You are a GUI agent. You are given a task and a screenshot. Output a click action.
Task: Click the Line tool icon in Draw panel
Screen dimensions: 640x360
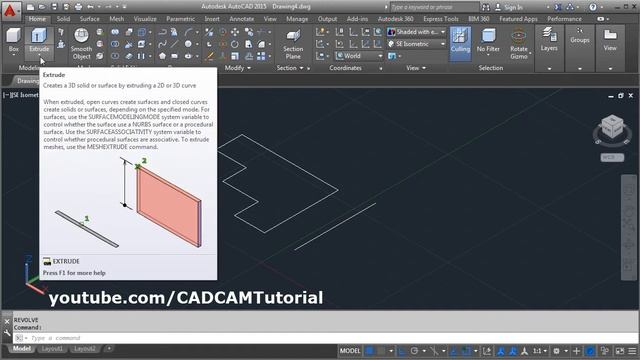click(x=175, y=44)
